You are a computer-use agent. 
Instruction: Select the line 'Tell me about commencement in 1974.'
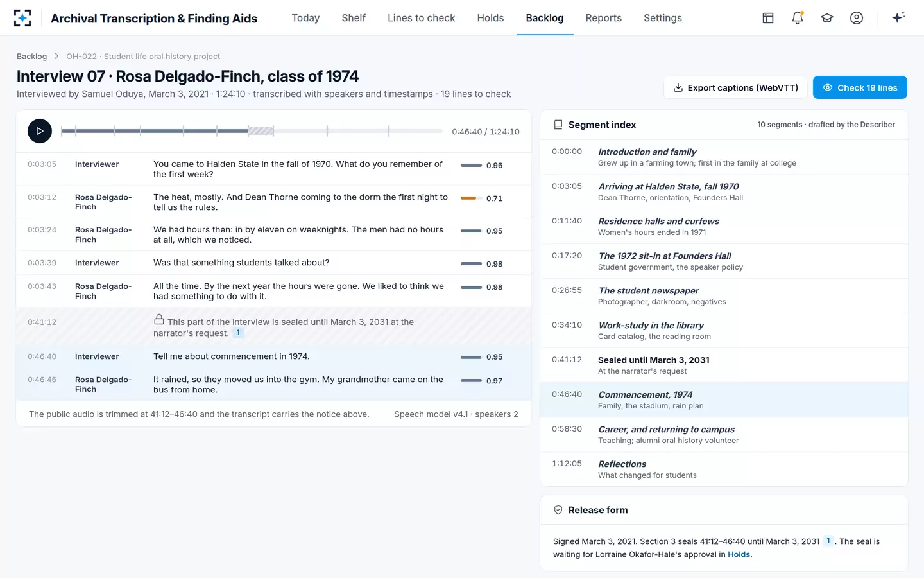pyautogui.click(x=273, y=356)
